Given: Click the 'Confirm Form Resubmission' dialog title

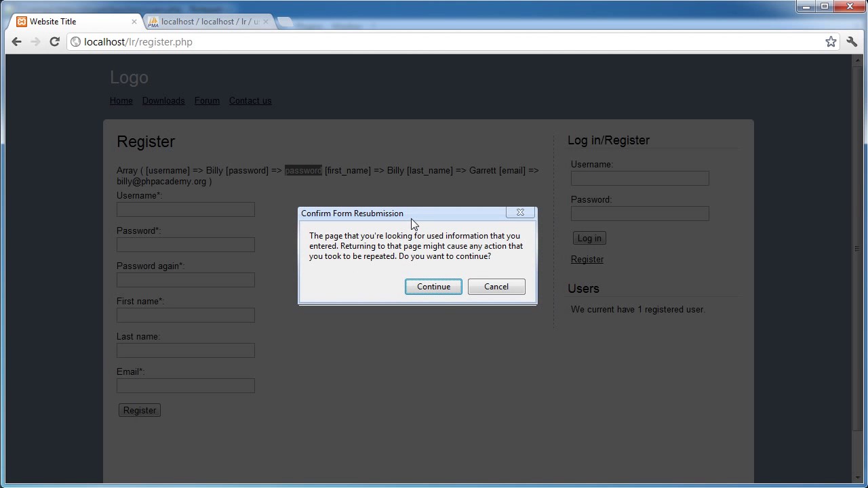Looking at the screenshot, I should (x=352, y=213).
